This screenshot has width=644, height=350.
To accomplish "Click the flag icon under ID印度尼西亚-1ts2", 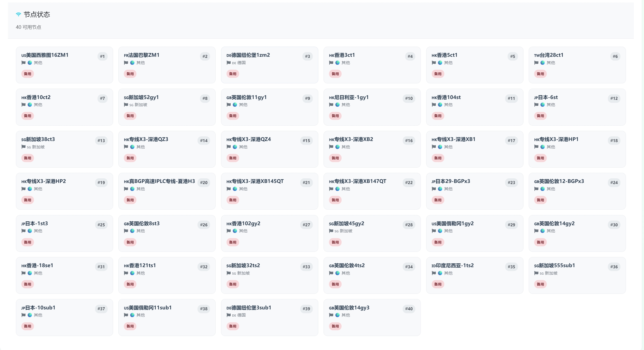I will (x=434, y=273).
